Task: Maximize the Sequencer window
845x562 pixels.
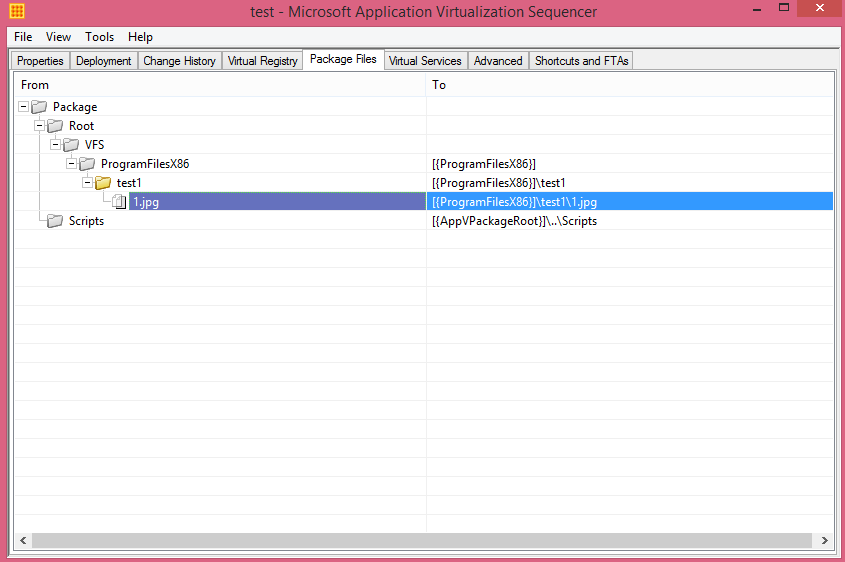Action: coord(784,8)
